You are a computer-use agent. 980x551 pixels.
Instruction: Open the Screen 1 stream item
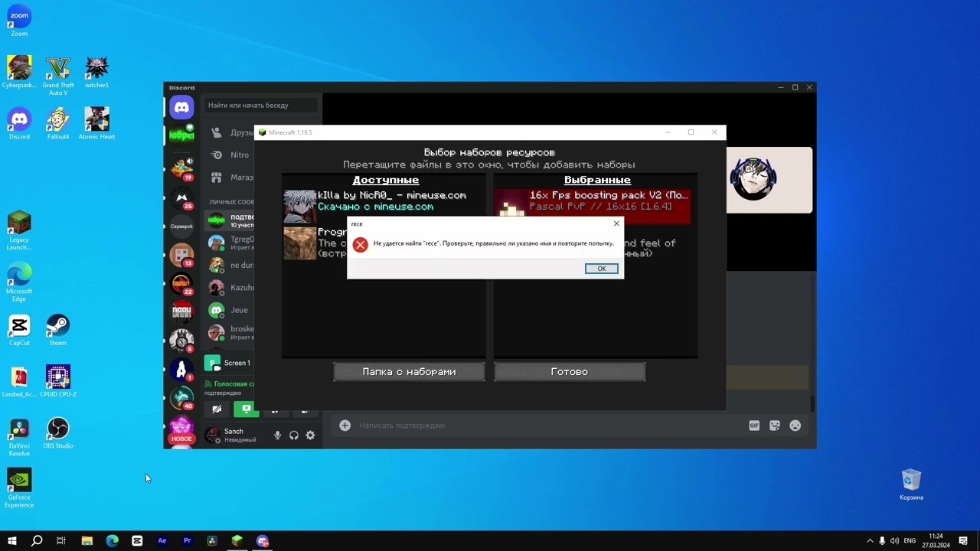pyautogui.click(x=229, y=363)
